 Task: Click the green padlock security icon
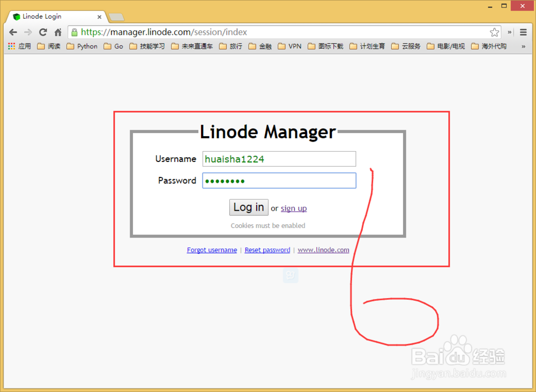(74, 32)
